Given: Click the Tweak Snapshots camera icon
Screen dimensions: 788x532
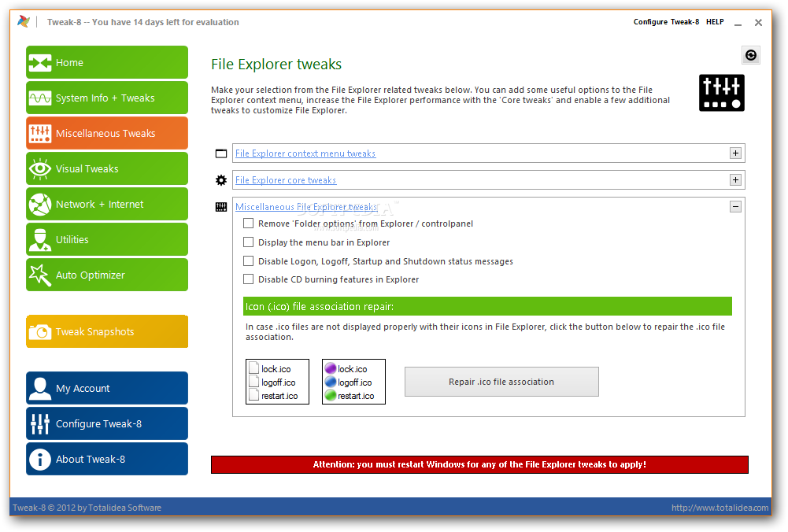Looking at the screenshot, I should 39,332.
